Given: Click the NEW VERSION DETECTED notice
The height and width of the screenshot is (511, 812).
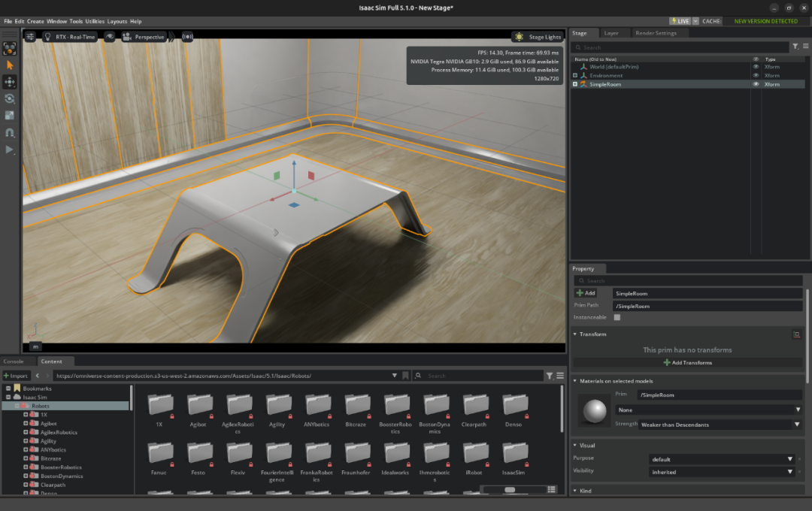Looking at the screenshot, I should pyautogui.click(x=766, y=21).
